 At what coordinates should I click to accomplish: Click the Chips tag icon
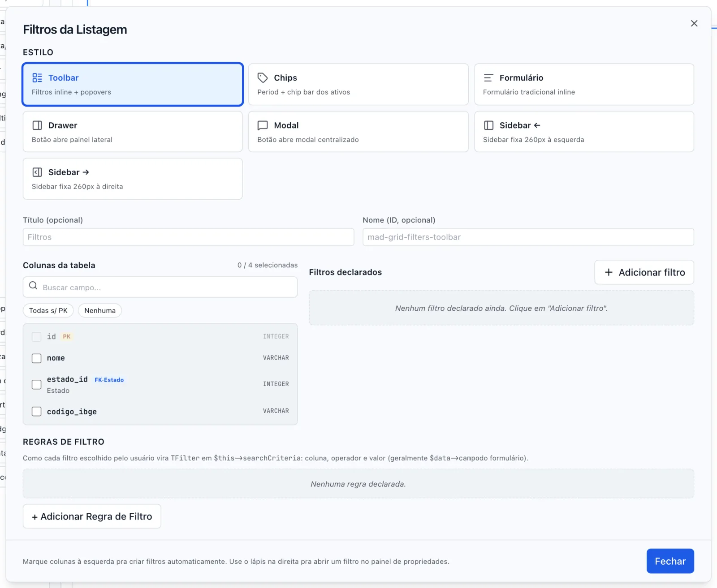263,78
